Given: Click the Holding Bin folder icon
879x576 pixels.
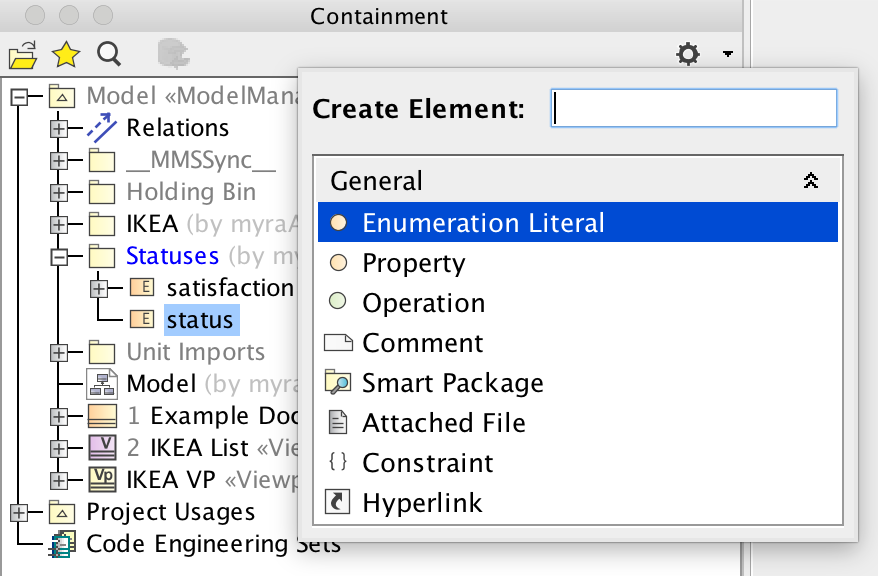Looking at the screenshot, I should (x=102, y=192).
